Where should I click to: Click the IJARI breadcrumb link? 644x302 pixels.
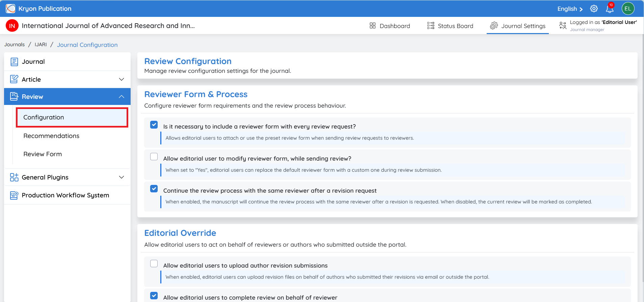41,45
